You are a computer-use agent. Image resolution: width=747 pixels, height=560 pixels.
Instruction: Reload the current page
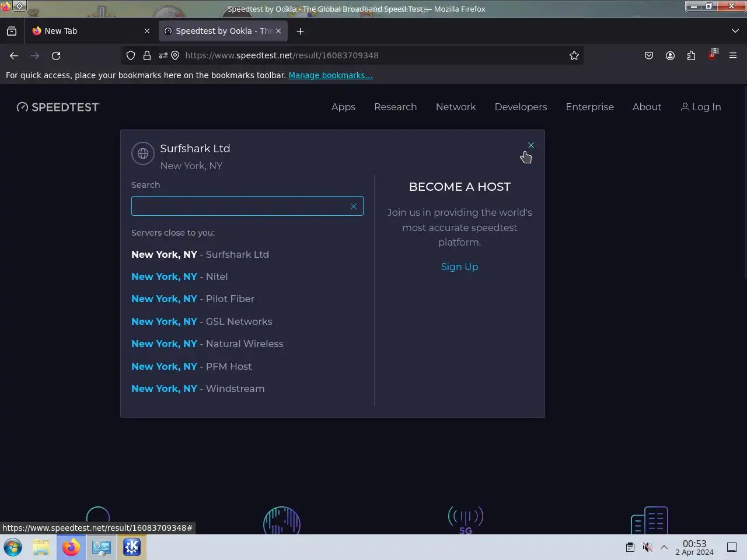click(56, 55)
